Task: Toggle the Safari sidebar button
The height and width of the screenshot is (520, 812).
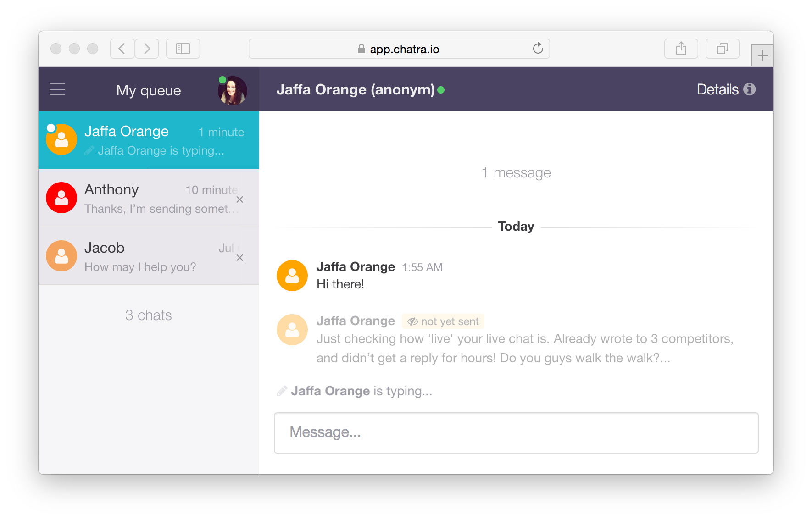Action: point(183,49)
